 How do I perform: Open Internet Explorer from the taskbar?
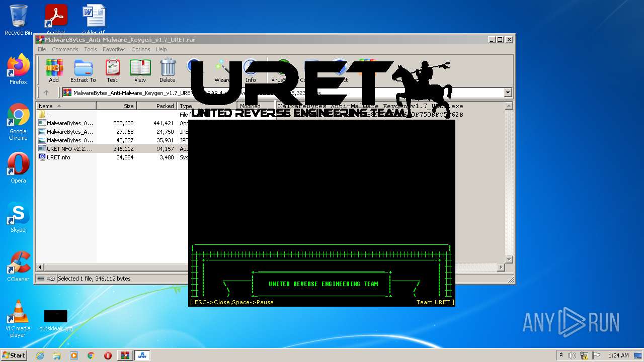[x=40, y=355]
